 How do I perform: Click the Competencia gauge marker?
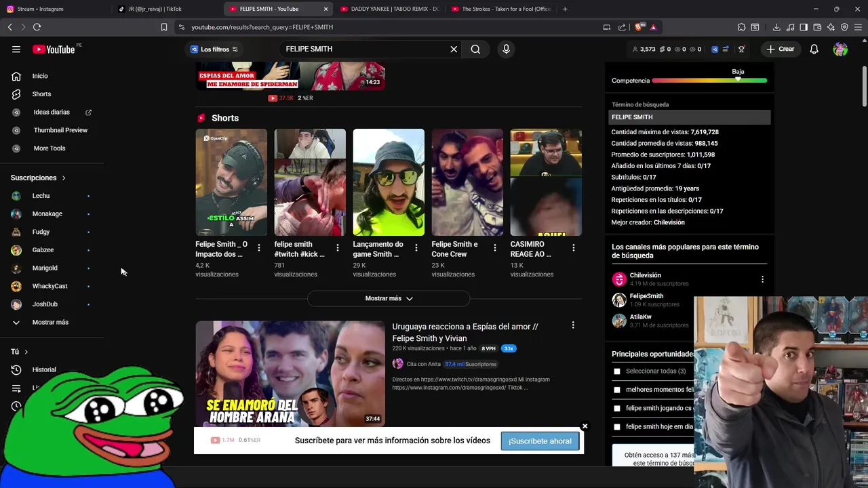click(x=738, y=79)
